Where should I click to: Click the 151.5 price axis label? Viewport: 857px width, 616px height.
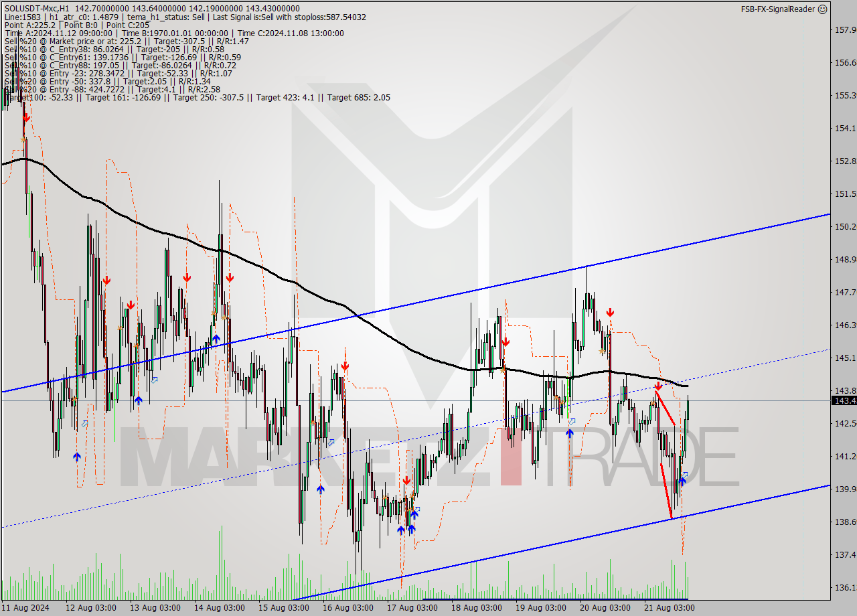point(845,194)
